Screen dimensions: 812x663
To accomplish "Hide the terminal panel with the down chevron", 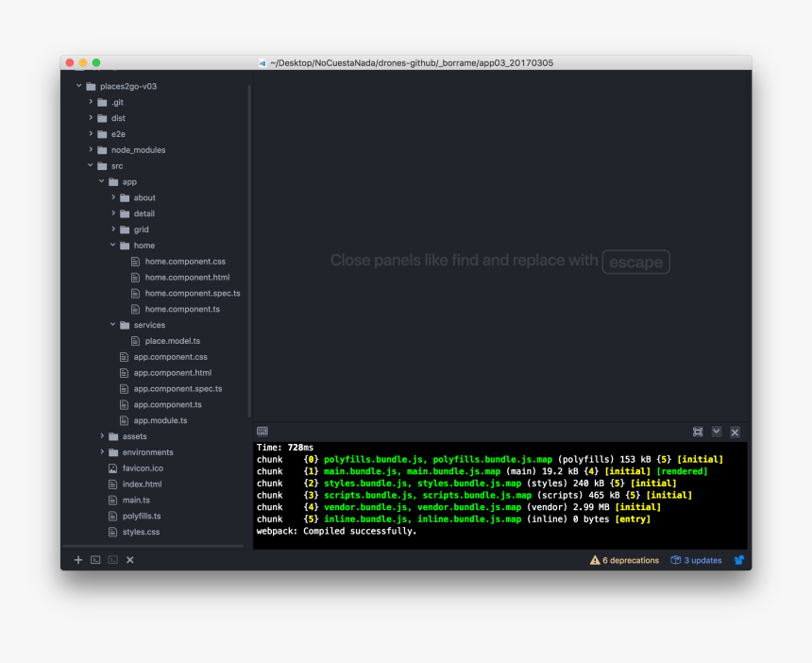I will click(x=717, y=432).
